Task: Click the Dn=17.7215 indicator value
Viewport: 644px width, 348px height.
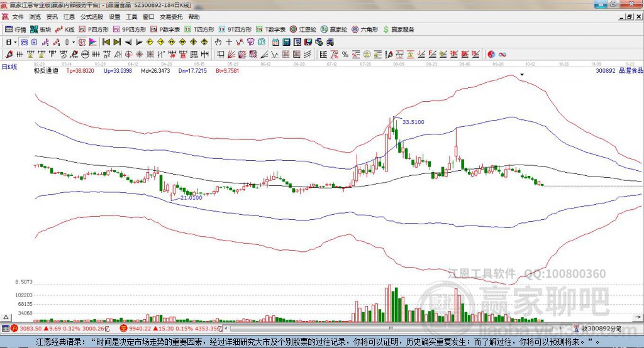Action: pos(192,70)
